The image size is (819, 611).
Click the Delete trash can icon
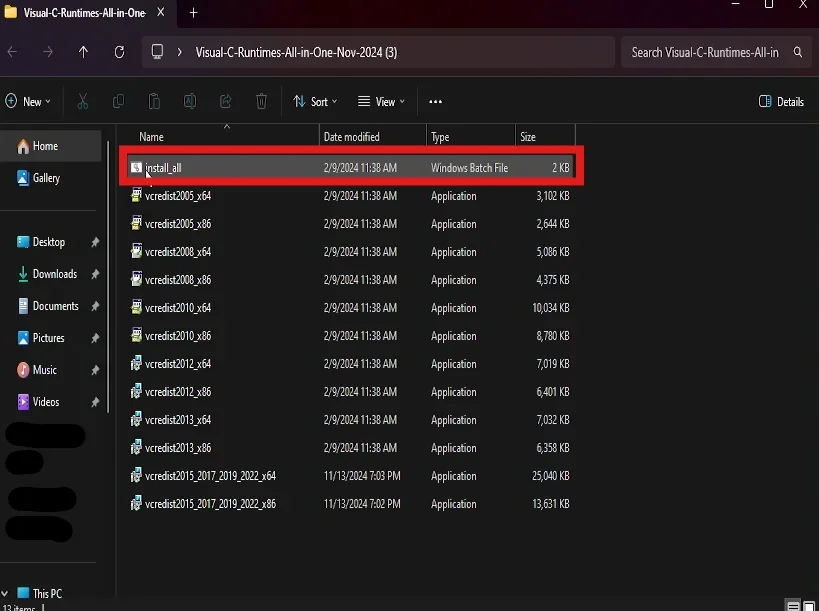click(x=261, y=101)
